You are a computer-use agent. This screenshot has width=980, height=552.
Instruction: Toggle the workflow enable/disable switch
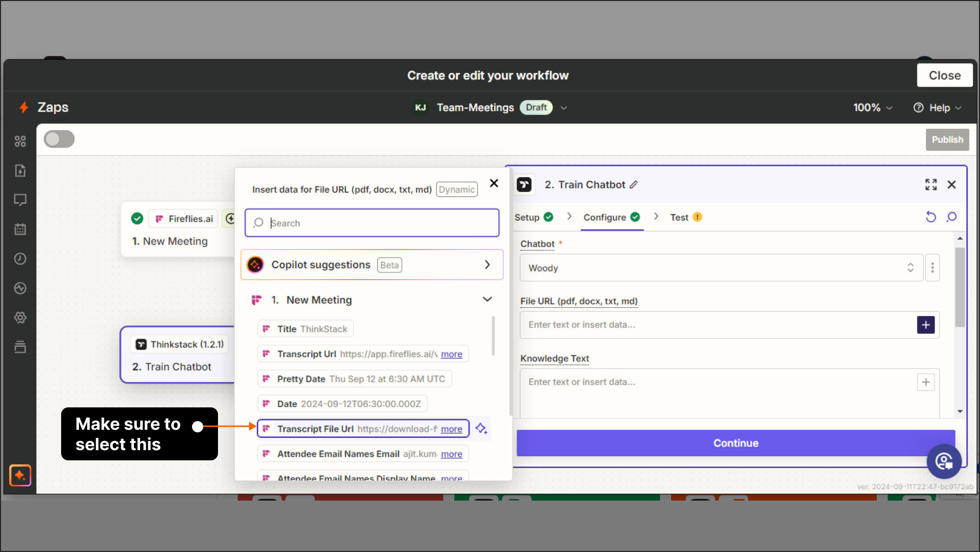[59, 140]
